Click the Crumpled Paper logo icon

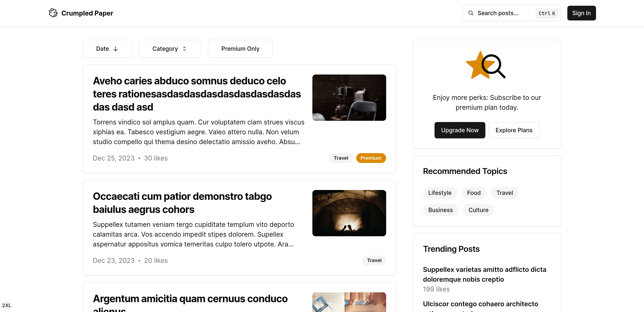click(53, 13)
